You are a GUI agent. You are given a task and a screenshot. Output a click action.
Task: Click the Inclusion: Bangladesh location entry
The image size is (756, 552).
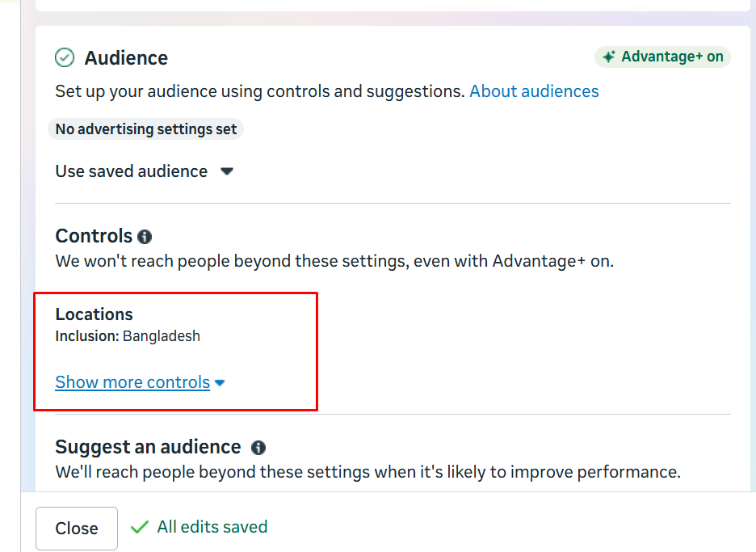128,336
